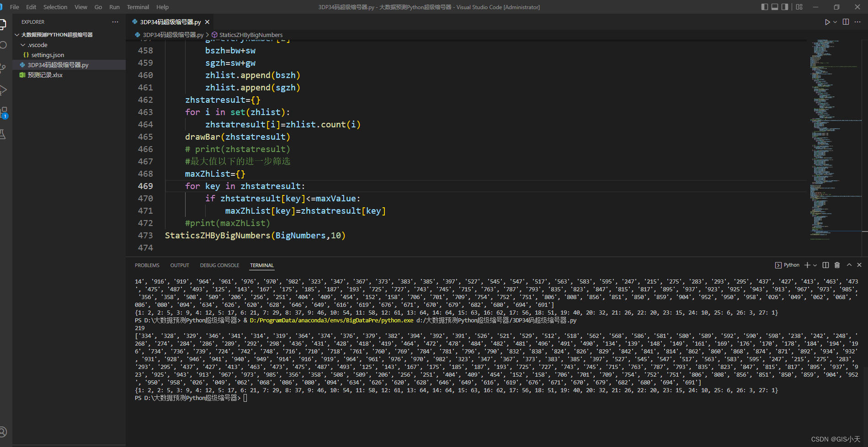Open the Selection menu
868x447 pixels.
click(55, 7)
